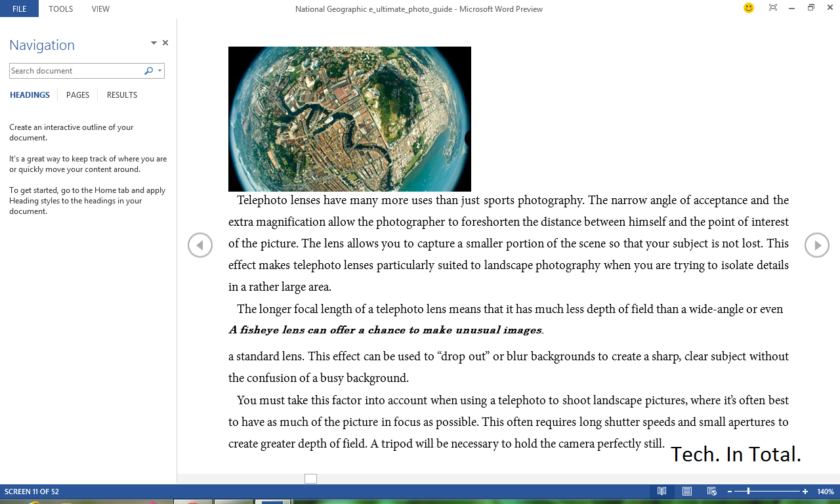
Task: Go to the next screen with the right arrow
Action: click(x=817, y=245)
